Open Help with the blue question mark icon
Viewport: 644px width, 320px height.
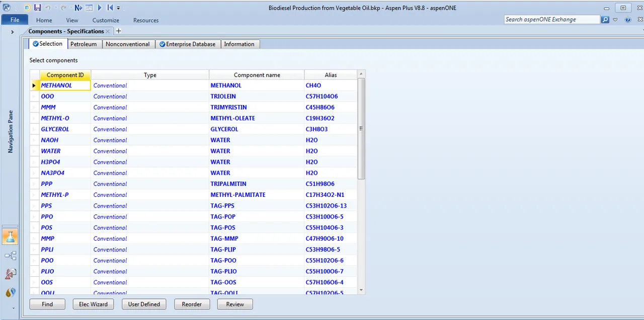coord(628,20)
